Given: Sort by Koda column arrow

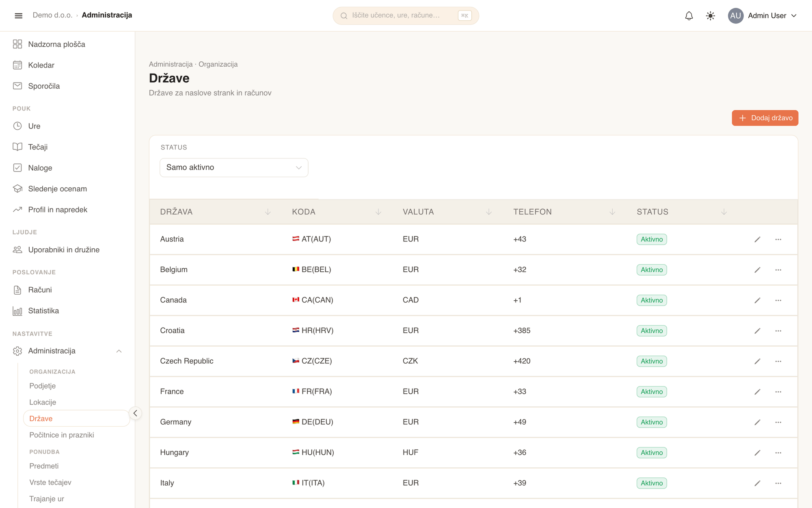Looking at the screenshot, I should click(x=378, y=212).
